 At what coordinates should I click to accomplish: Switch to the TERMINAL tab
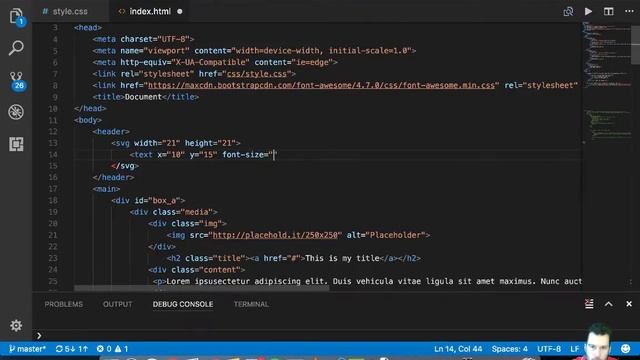coord(251,304)
